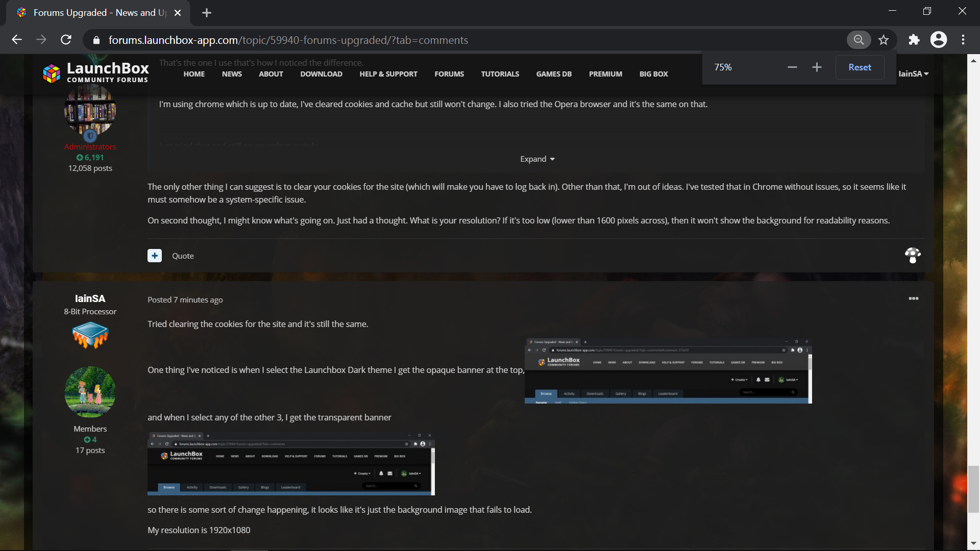This screenshot has height=551, width=980.
Task: Click the LaunchBox cube logo
Action: (x=52, y=73)
